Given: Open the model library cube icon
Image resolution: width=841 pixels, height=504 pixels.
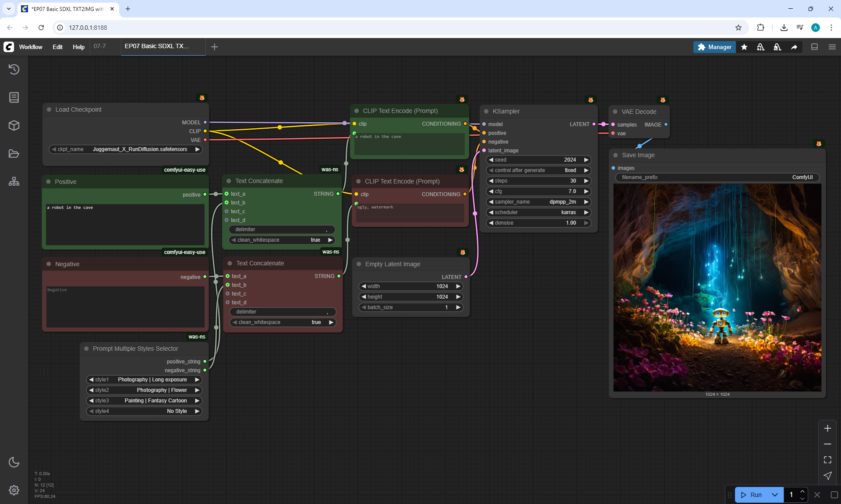Looking at the screenshot, I should pos(14,126).
